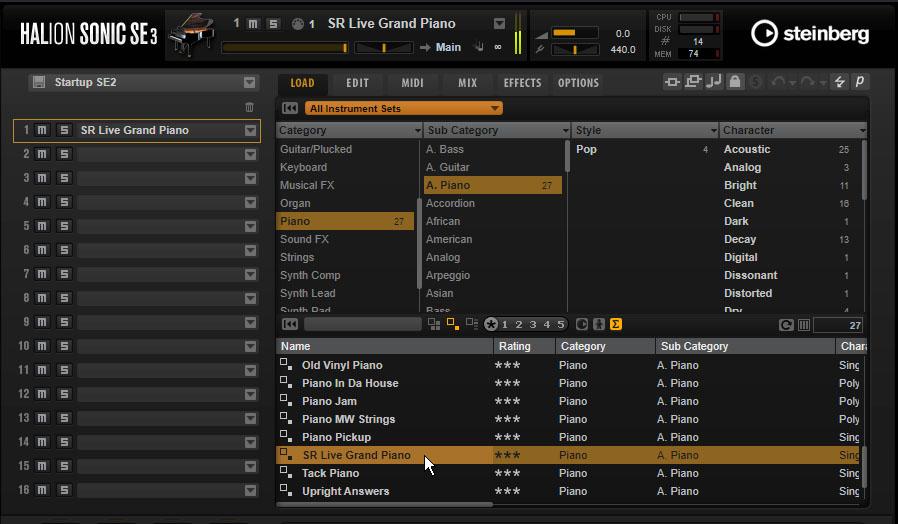
Task: Click the lock icon in the toolbar
Action: 735,83
